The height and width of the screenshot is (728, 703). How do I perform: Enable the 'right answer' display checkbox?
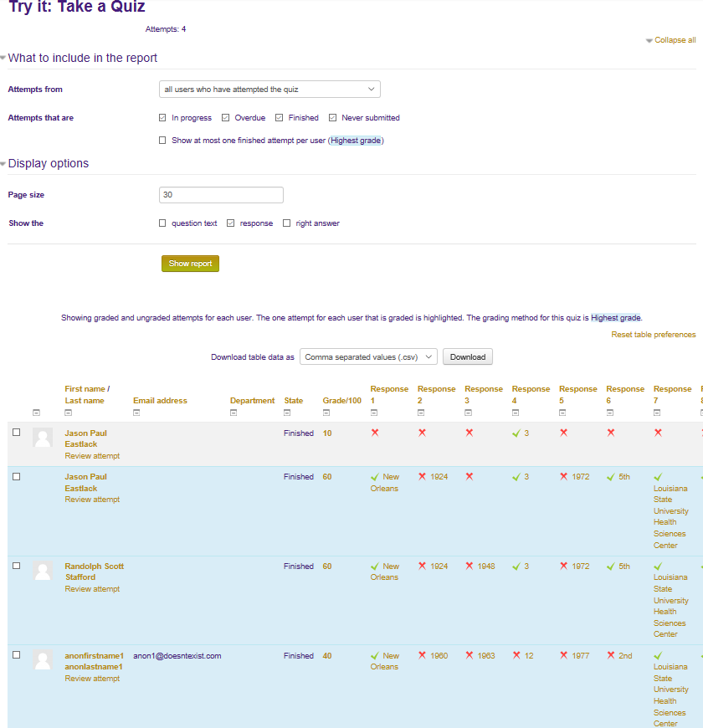287,223
